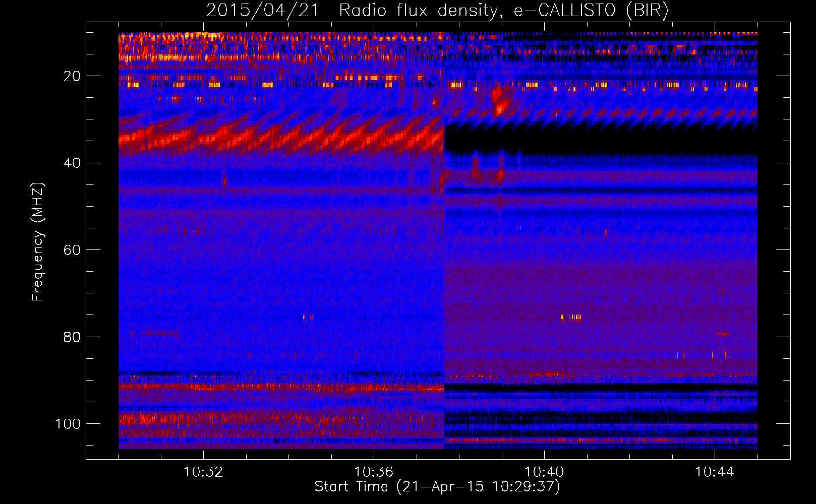Viewport: 816px width, 504px height.
Task: Click the 20 MHz frequency tick label
Action: tap(72, 76)
